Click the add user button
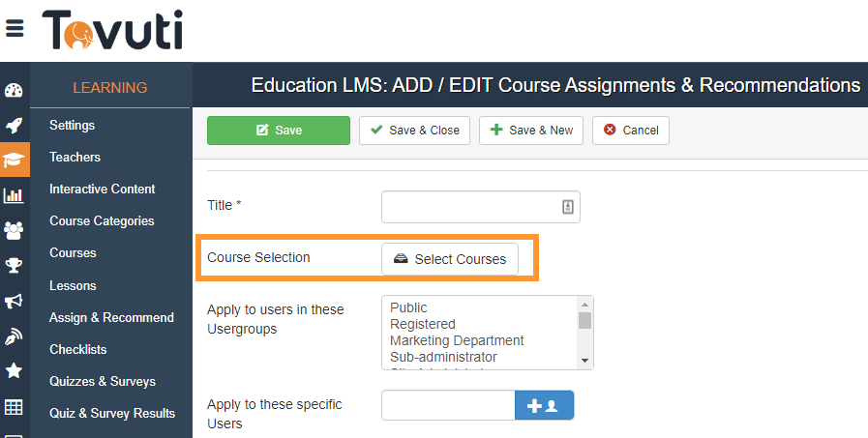This screenshot has width=868, height=438. click(544, 406)
